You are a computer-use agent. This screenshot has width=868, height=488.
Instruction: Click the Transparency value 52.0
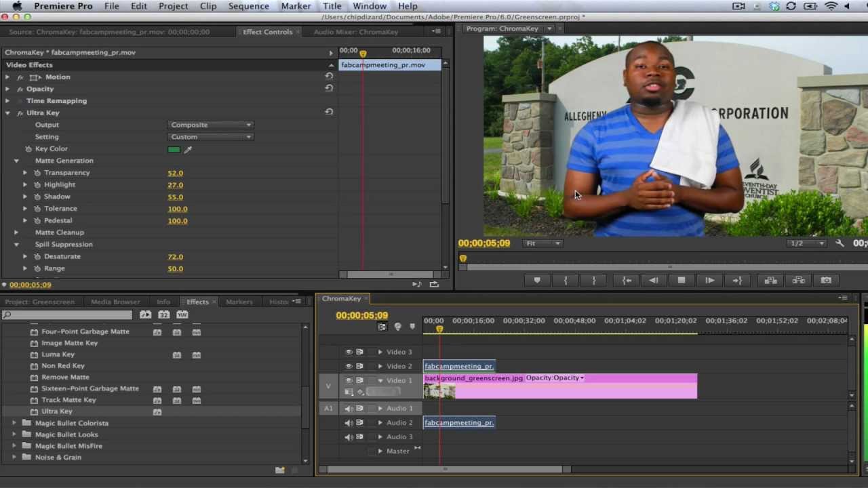(x=175, y=173)
